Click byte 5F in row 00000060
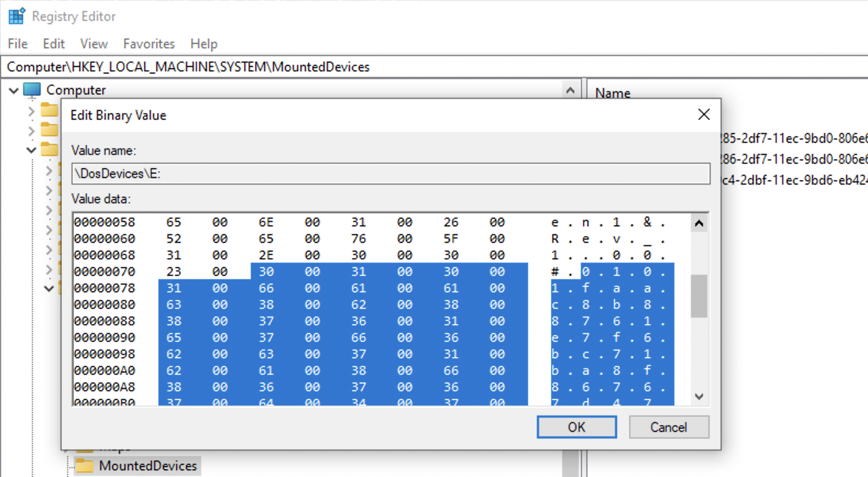This screenshot has height=477, width=868. coord(451,239)
